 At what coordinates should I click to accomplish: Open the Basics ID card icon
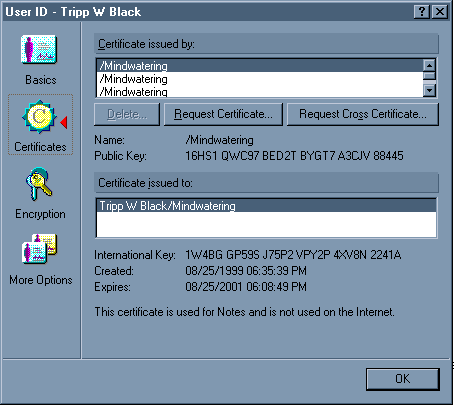point(39,49)
